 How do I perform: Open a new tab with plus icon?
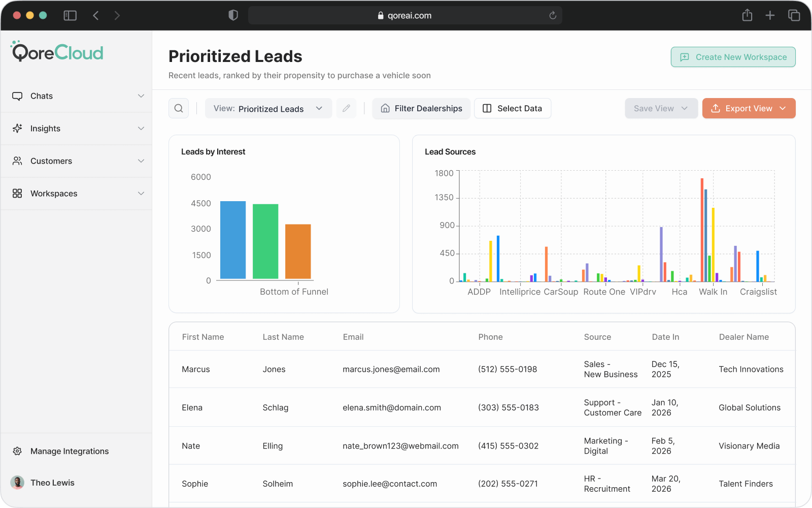770,15
